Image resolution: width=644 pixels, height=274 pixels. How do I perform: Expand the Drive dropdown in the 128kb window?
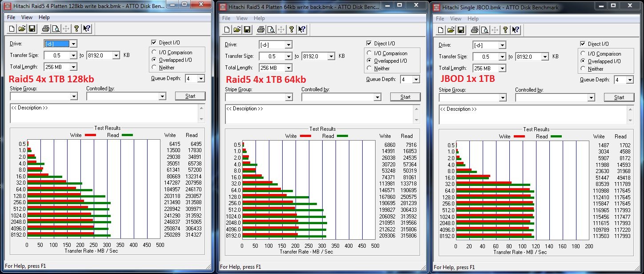click(x=73, y=44)
